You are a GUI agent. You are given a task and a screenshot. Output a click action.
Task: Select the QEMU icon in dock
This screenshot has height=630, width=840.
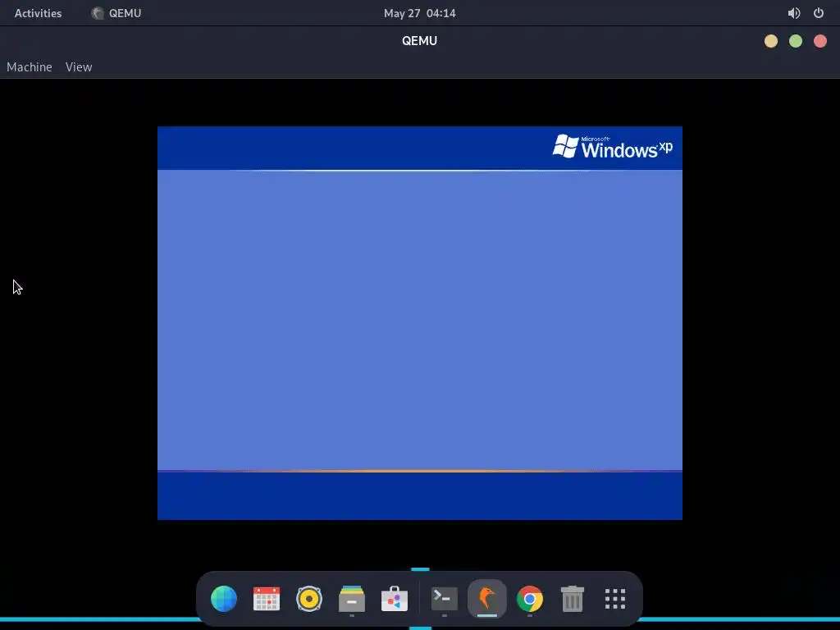(487, 598)
